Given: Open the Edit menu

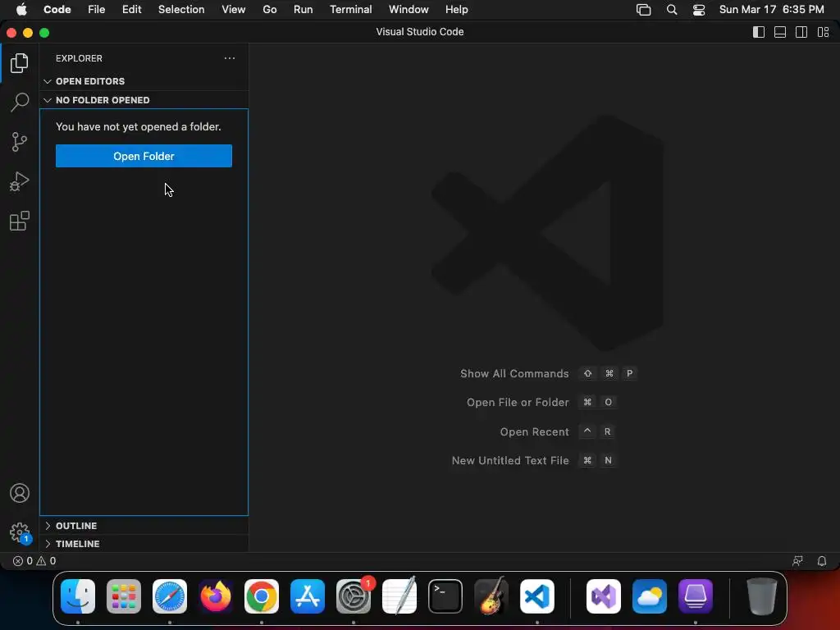Looking at the screenshot, I should tap(132, 10).
